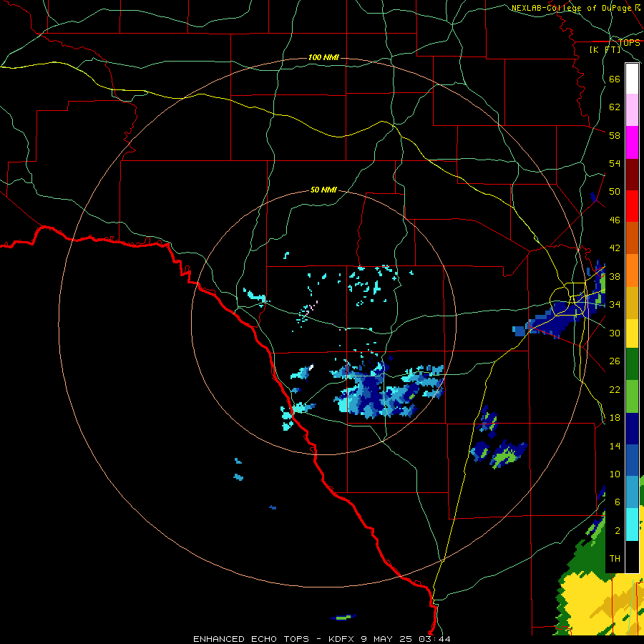The height and width of the screenshot is (644, 644).
Task: Click the magenta legend swatch
Action: point(632,142)
